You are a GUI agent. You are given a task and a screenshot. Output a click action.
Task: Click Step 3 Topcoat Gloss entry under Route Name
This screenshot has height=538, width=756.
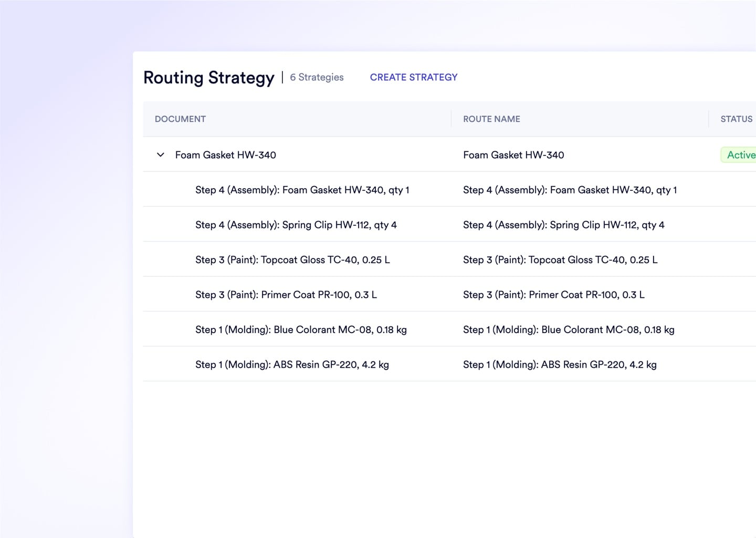[560, 259]
